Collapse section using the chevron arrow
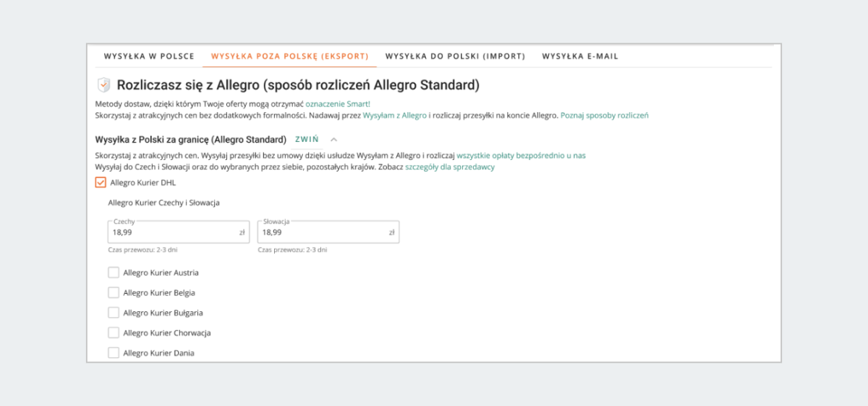The width and height of the screenshot is (868, 406). (x=333, y=139)
